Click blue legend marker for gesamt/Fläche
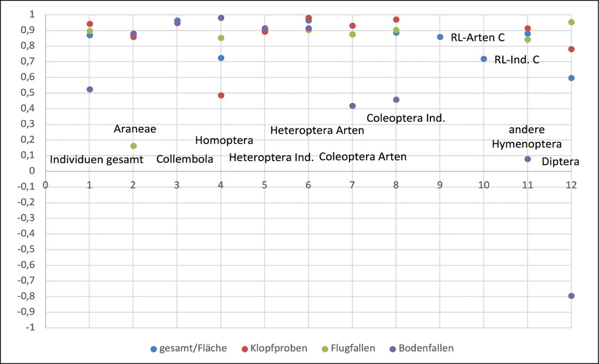599x364 pixels. pos(154,348)
